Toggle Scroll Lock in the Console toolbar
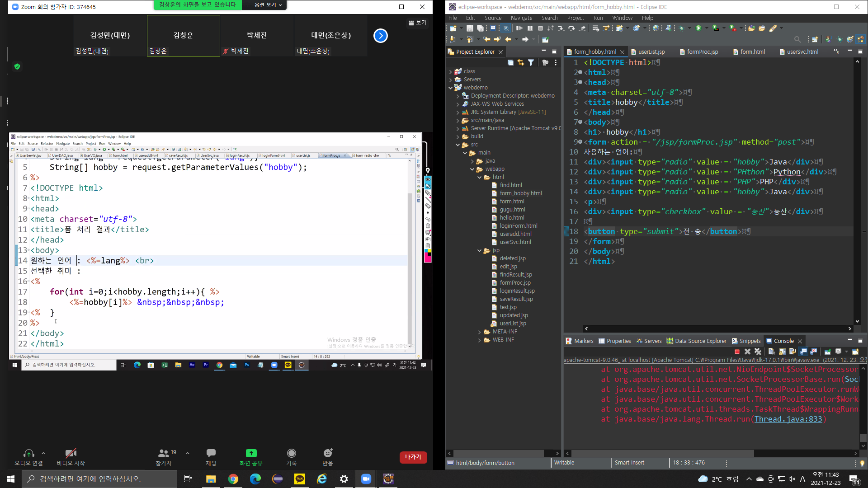Viewport: 868px width, 488px height. tap(782, 352)
